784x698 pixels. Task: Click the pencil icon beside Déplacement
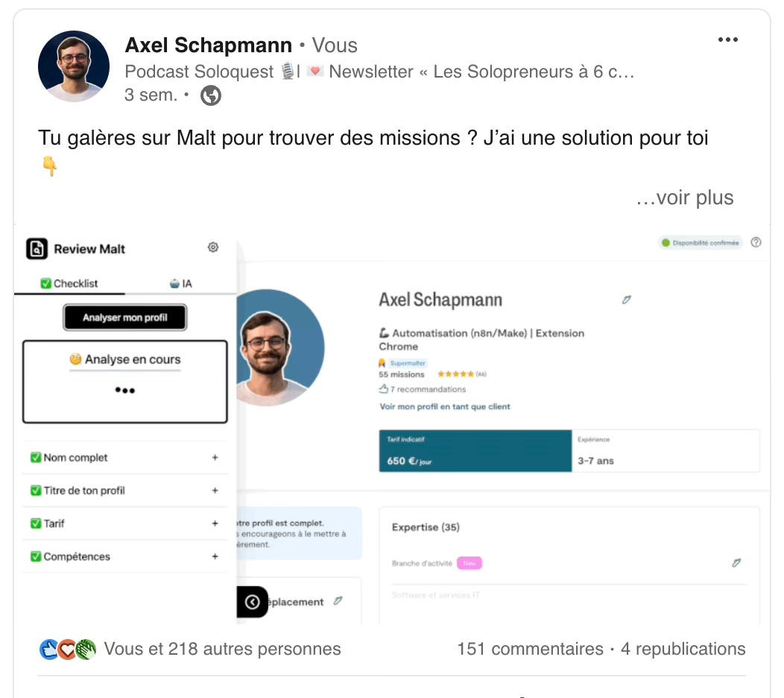338,601
